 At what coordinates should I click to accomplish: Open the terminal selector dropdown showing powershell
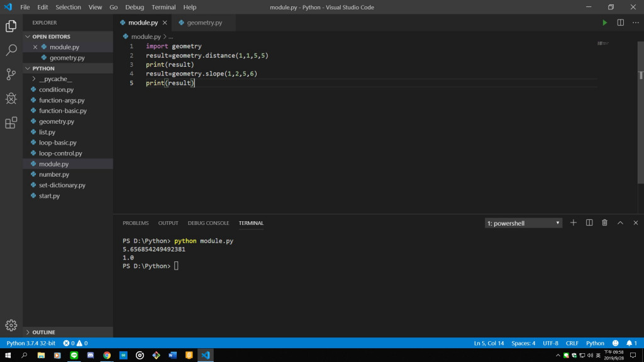(x=523, y=223)
